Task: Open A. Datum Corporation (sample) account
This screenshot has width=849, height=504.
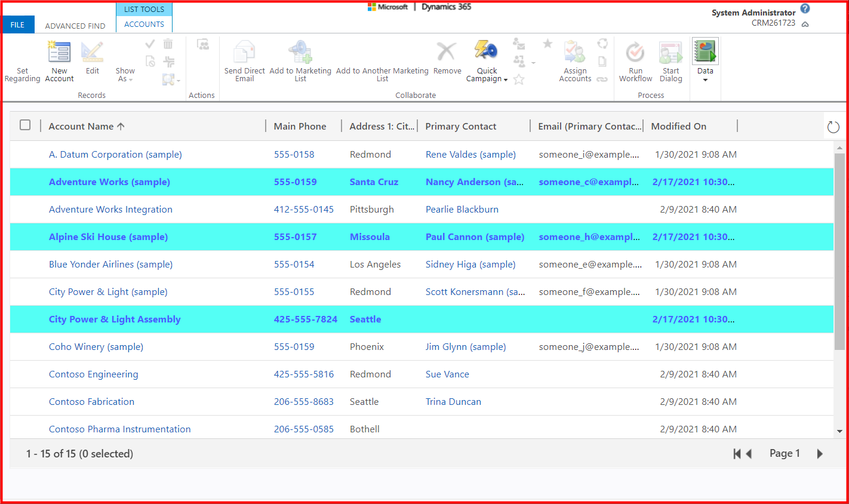Action: [x=115, y=154]
